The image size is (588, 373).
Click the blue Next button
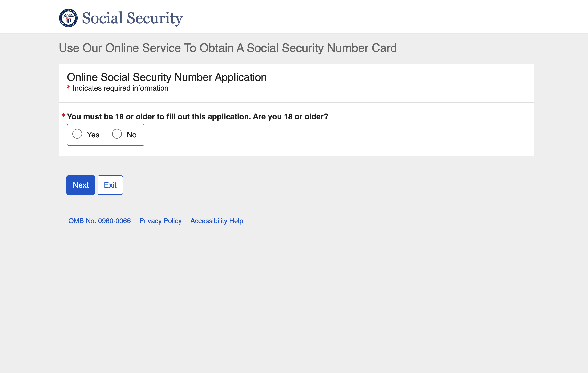tap(81, 185)
